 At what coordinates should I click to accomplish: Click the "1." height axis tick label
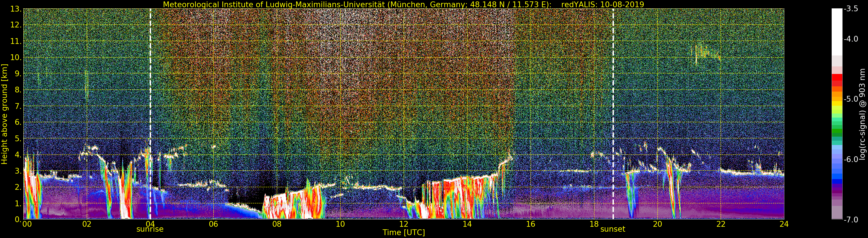pos(18,203)
